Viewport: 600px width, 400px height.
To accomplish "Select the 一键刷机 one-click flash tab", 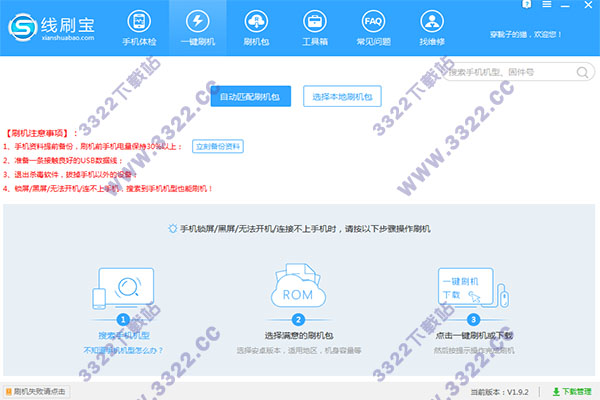I will [x=197, y=28].
